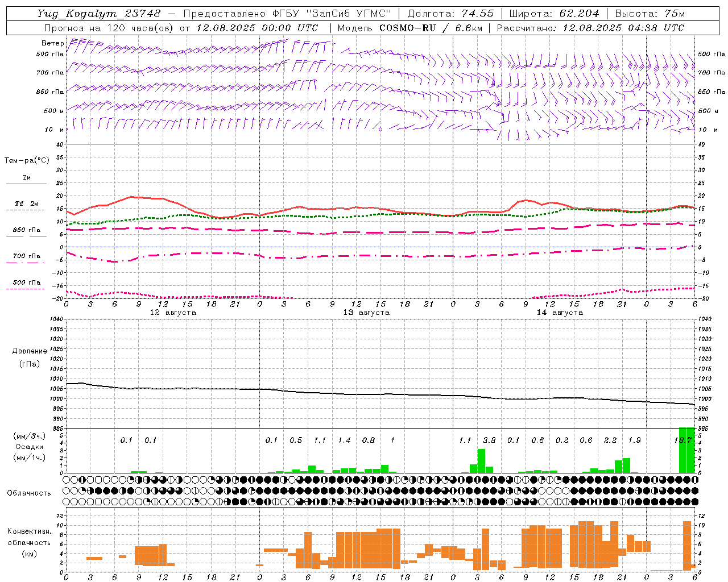Click the Широта: 62.204 header field
The width and height of the screenshot is (728, 582).
point(555,14)
